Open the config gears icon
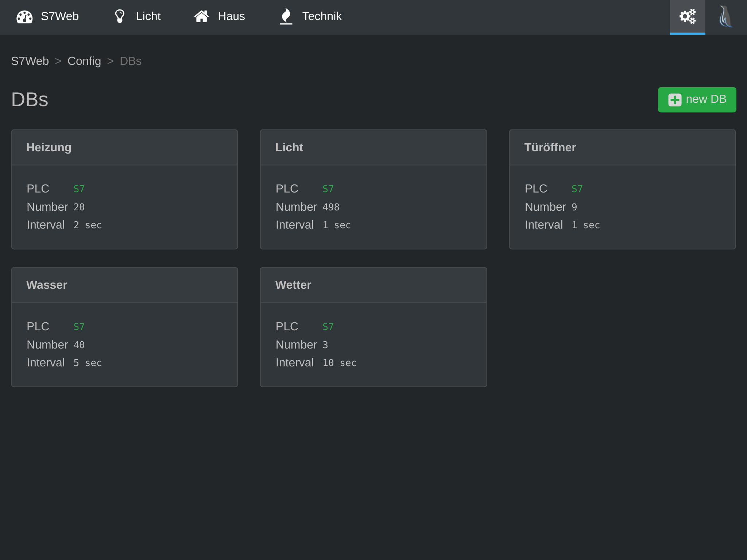The height and width of the screenshot is (560, 747). pyautogui.click(x=687, y=17)
